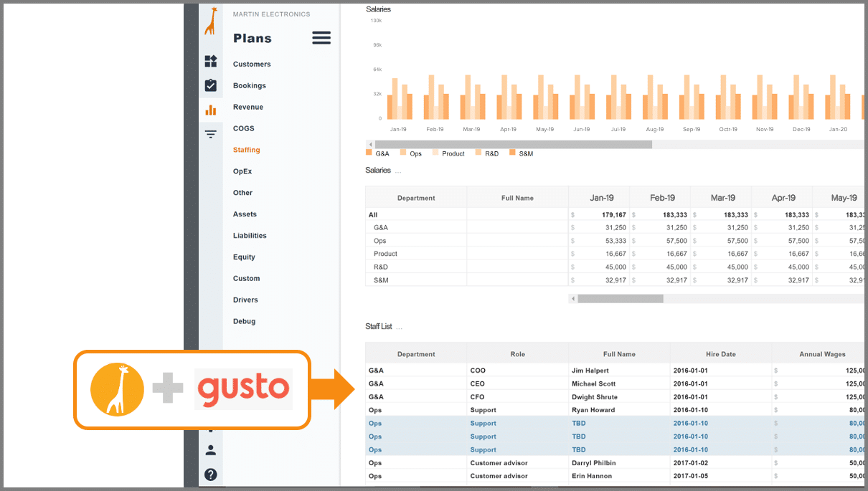Viewport: 868px width, 491px height.
Task: Open the Custom plan section
Action: pos(247,279)
